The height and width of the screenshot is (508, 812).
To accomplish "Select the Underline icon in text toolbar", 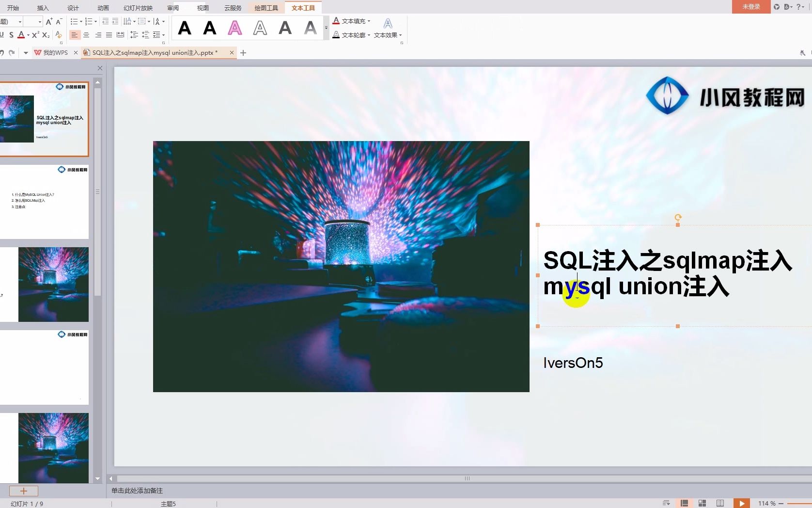I will click(x=2, y=35).
